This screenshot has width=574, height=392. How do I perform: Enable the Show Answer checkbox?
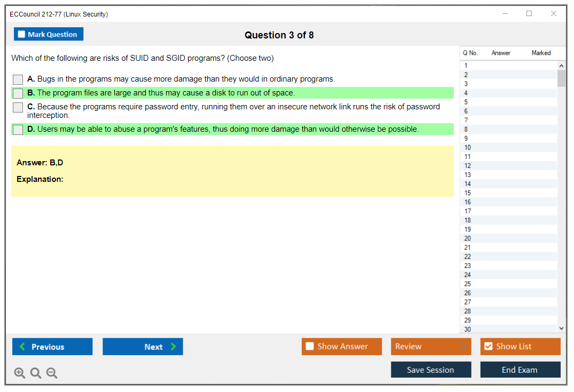[310, 347]
